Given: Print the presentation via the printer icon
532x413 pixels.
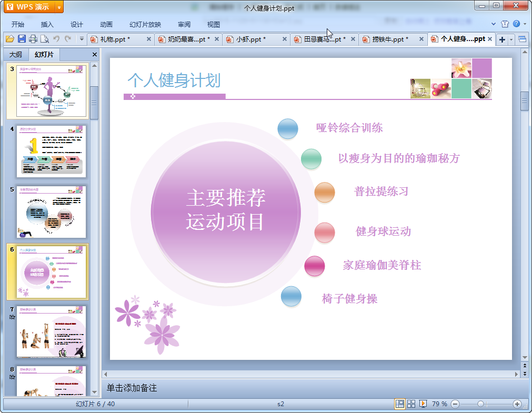Looking at the screenshot, I should [x=33, y=39].
